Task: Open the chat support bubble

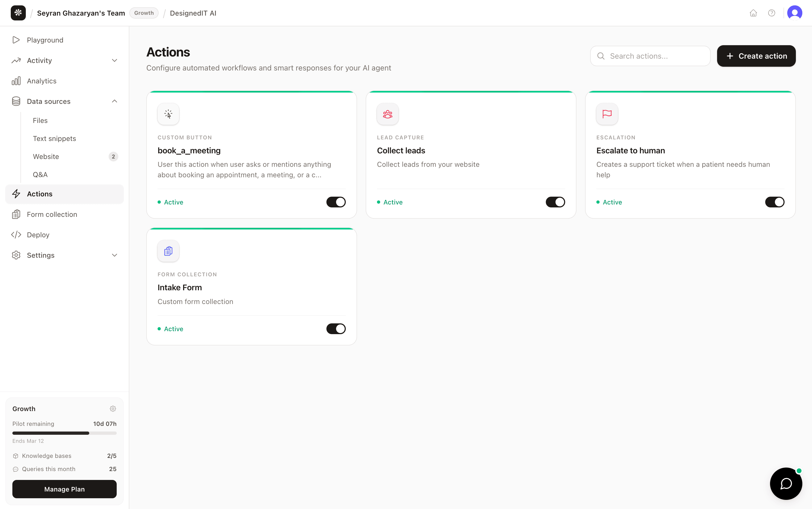Action: pos(786,483)
